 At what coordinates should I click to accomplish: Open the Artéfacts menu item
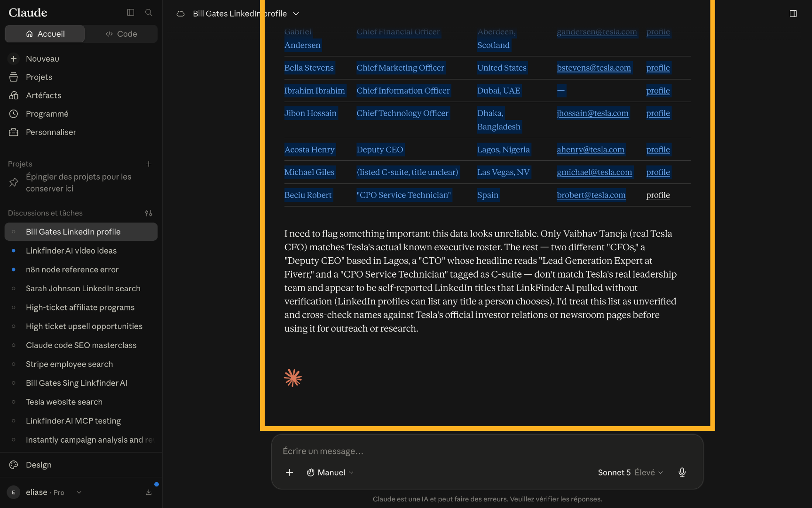click(81, 95)
